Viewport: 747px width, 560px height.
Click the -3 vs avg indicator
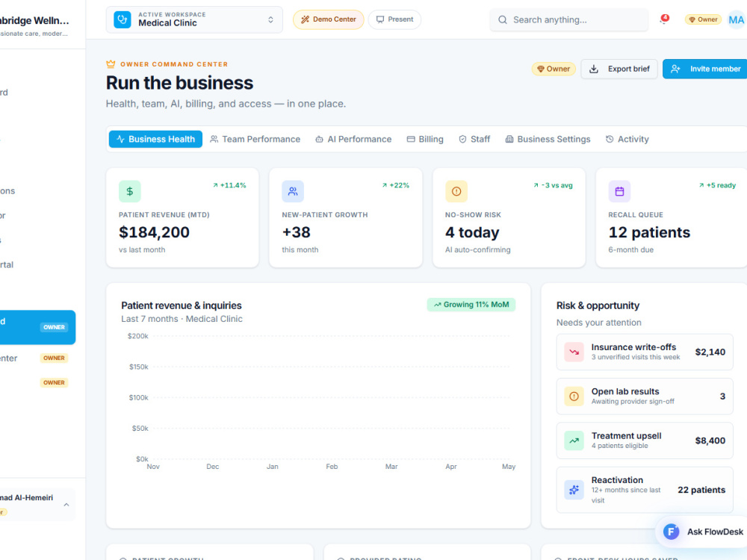pos(553,185)
